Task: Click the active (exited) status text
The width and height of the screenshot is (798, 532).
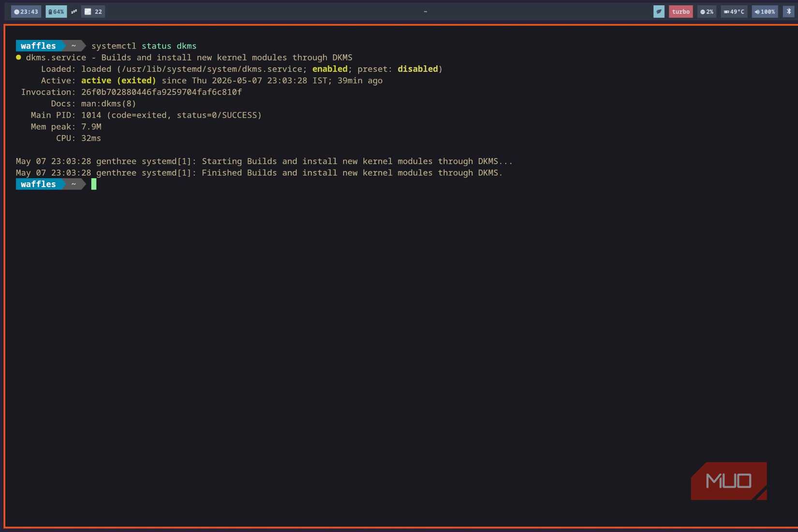Action: click(118, 81)
